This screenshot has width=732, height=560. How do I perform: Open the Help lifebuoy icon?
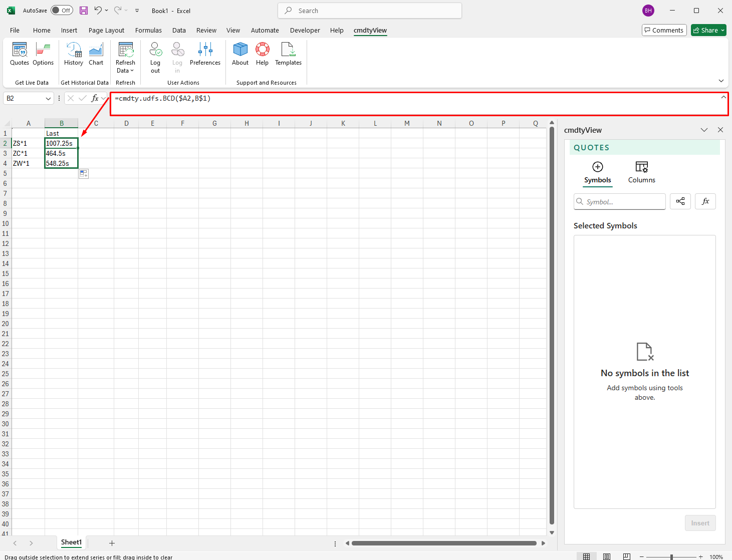click(x=262, y=54)
